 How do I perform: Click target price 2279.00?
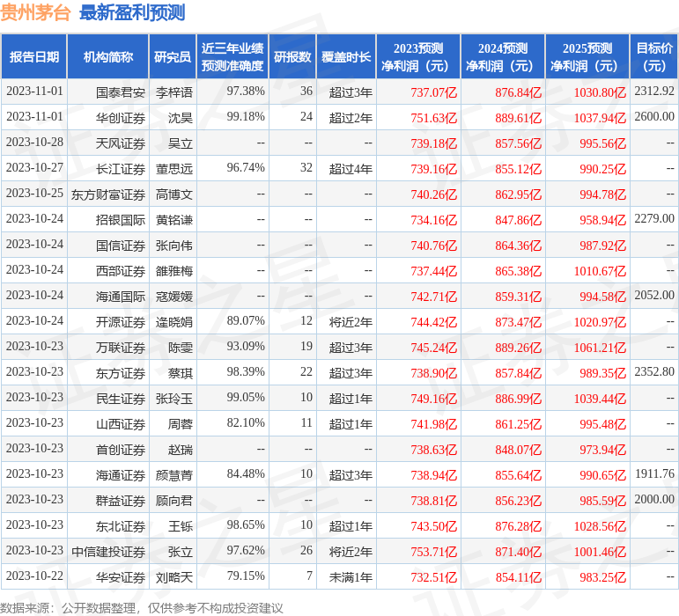pyautogui.click(x=654, y=218)
